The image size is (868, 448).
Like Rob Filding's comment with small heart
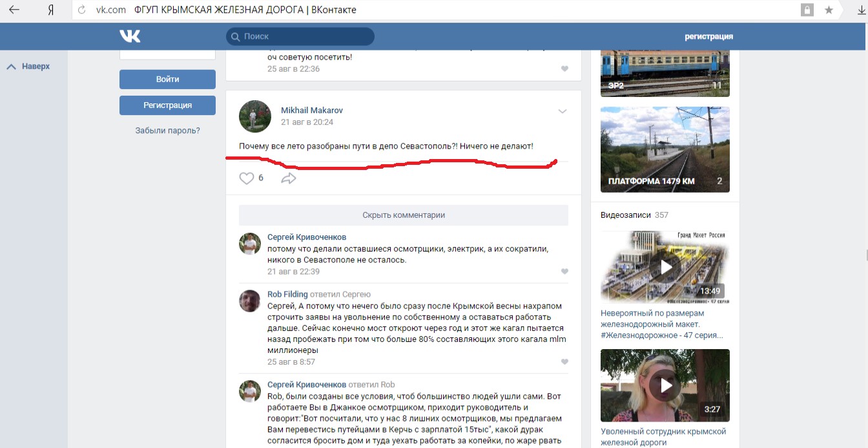564,362
